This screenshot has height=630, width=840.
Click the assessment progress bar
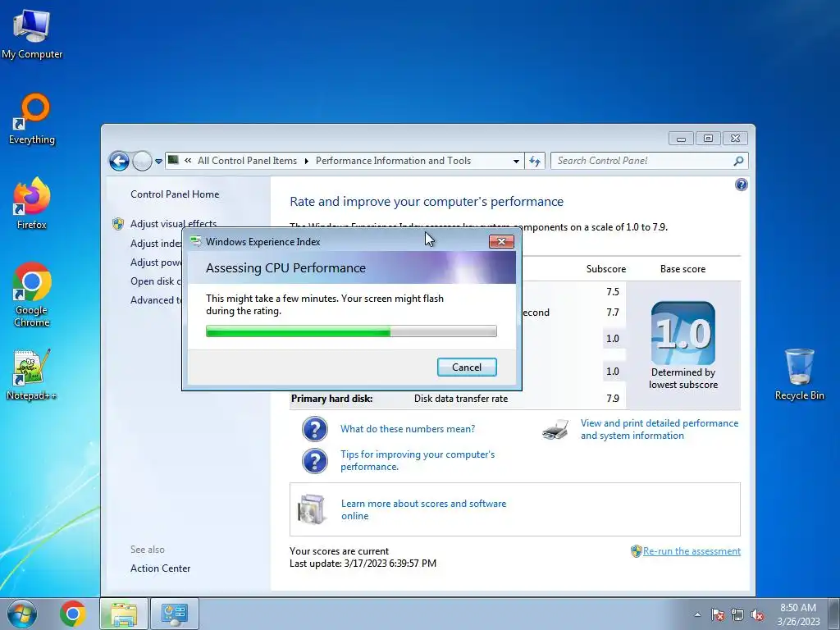(351, 331)
